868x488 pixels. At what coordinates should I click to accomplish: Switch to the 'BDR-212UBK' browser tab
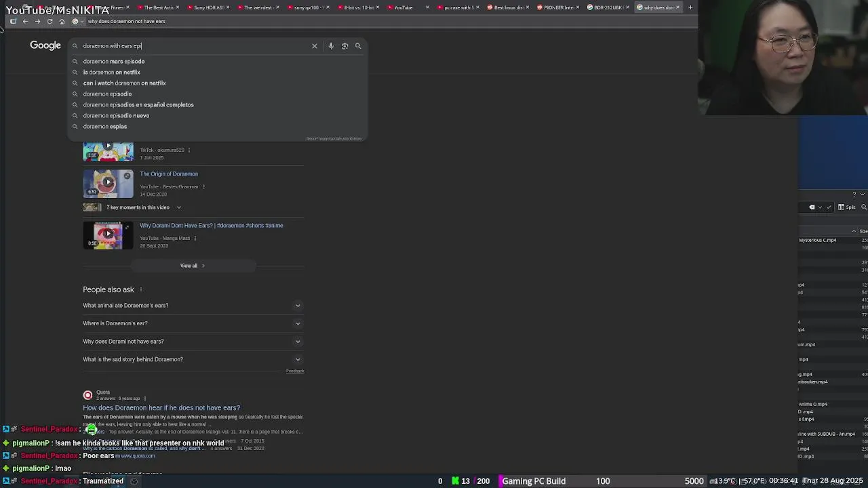pos(608,7)
